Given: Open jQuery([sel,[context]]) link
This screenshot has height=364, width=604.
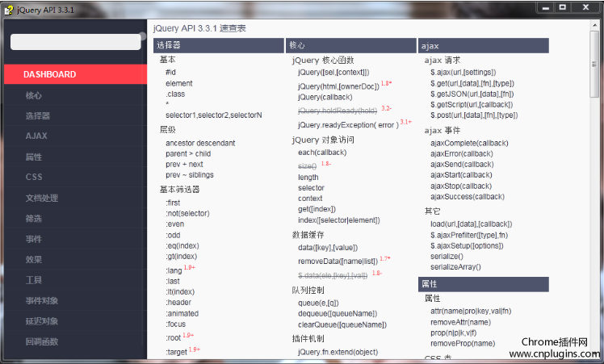Looking at the screenshot, I should (x=333, y=73).
